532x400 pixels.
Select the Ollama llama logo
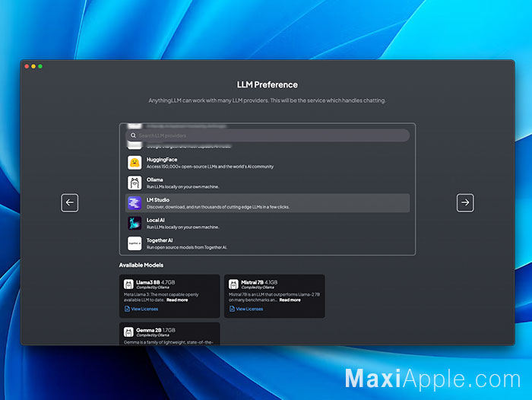point(135,183)
